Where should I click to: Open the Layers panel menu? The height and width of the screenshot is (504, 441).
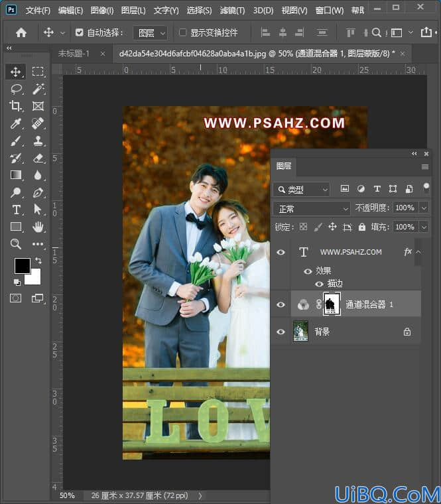click(x=425, y=166)
